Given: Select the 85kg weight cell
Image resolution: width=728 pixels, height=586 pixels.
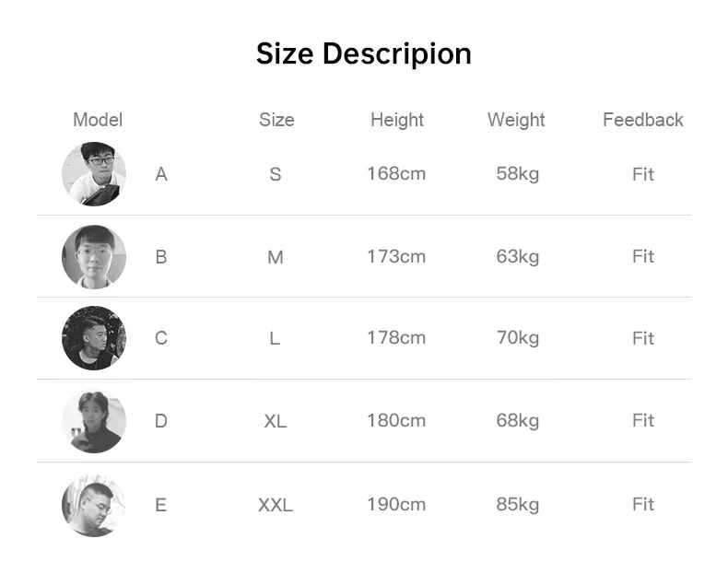Looking at the screenshot, I should tap(517, 504).
